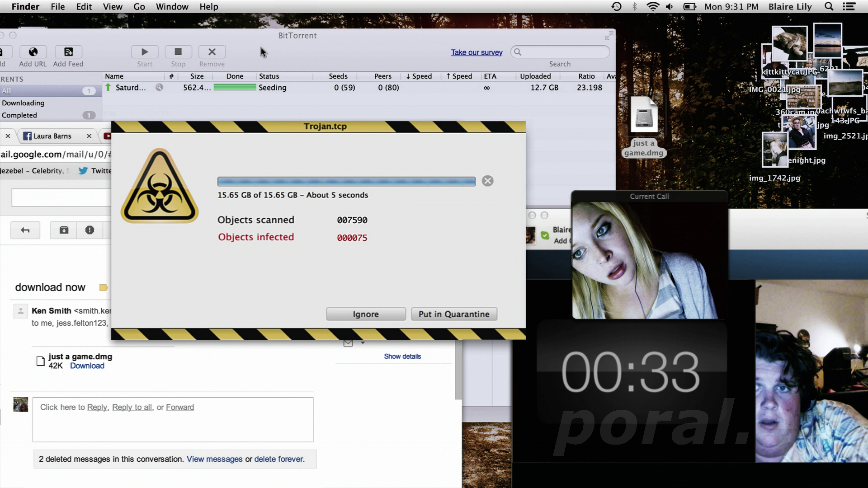This screenshot has height=488, width=868.
Task: Click the envelope icon above Show details
Action: [348, 343]
